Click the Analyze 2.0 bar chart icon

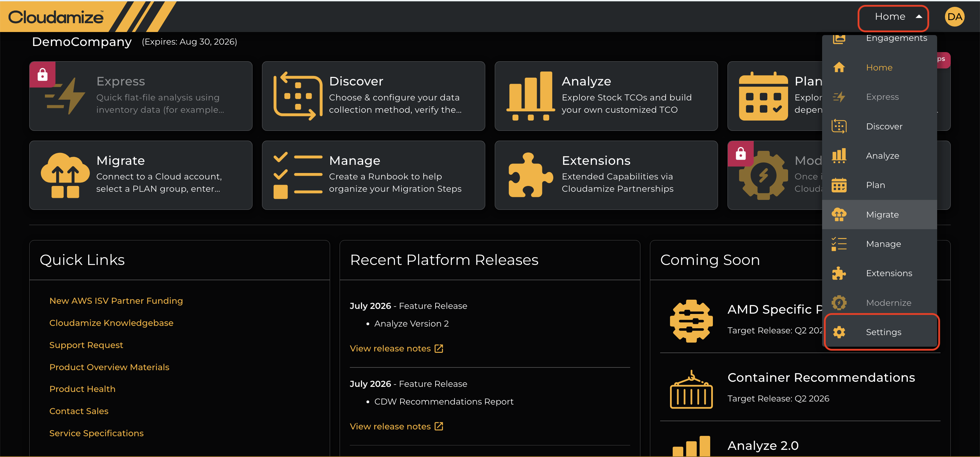click(691, 446)
